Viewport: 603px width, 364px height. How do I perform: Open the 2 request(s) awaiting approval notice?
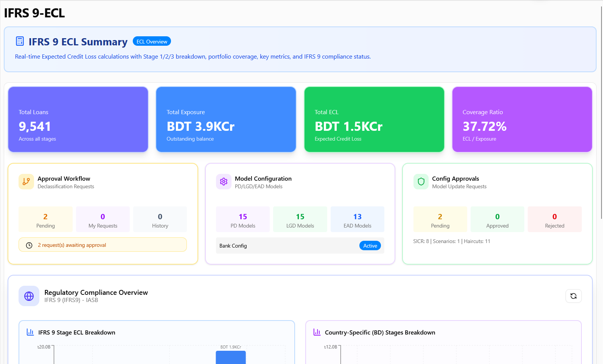pos(103,245)
